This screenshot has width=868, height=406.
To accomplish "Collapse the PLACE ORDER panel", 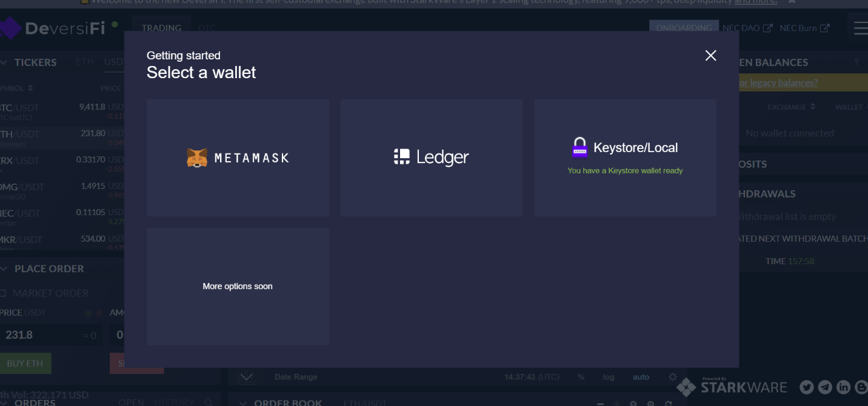I will [x=4, y=268].
